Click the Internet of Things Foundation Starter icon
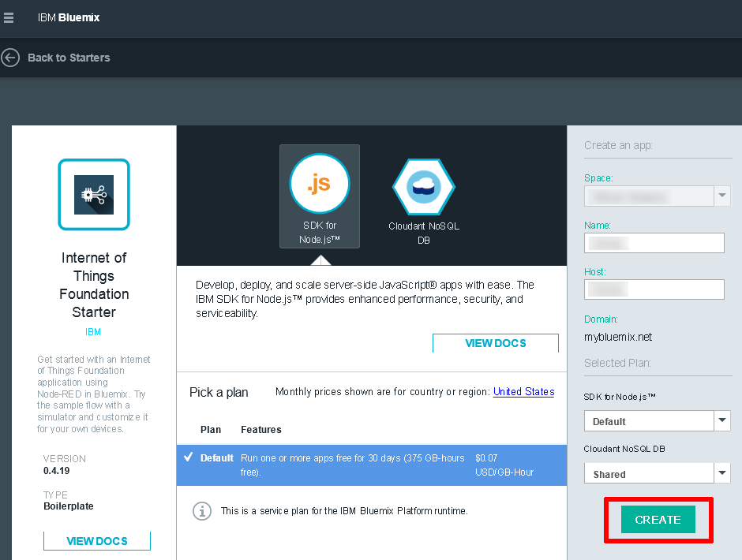Viewport: 742px width, 560px height. pos(94,194)
